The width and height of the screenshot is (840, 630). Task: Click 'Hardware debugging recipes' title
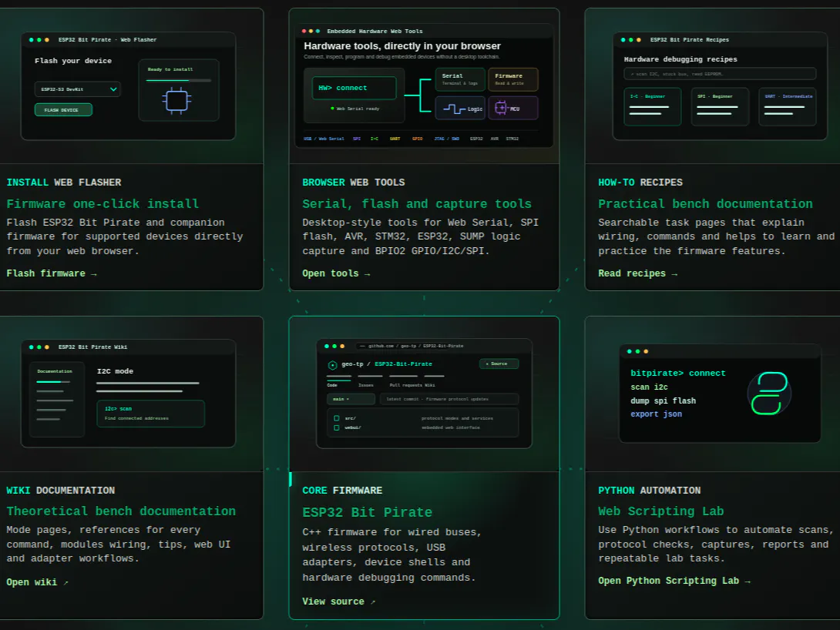tap(680, 59)
